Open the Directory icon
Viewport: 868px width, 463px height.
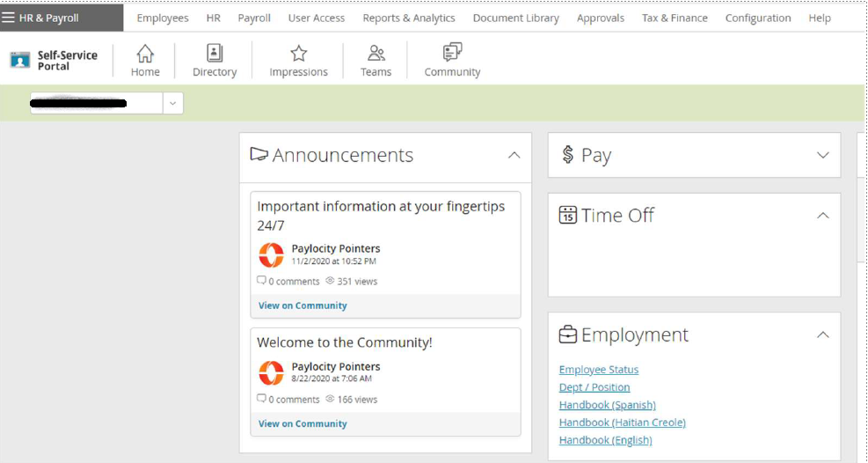(215, 53)
